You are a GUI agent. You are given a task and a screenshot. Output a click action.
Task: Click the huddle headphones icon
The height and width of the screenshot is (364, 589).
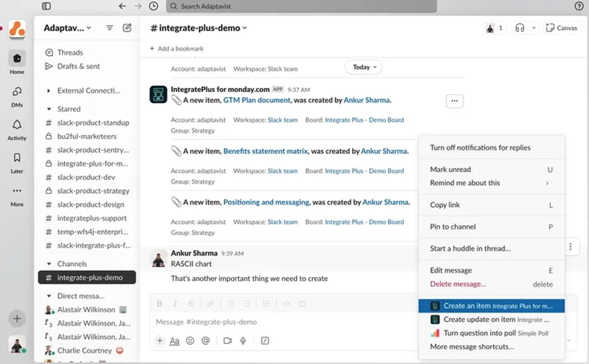[519, 28]
